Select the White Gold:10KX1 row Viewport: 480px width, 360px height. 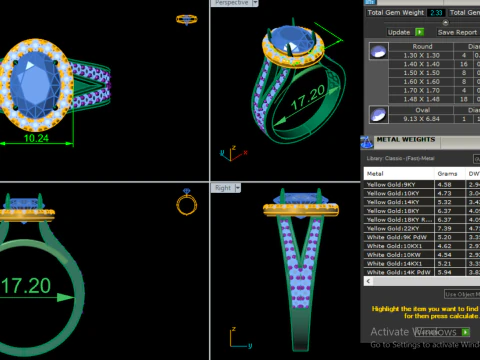point(422,246)
